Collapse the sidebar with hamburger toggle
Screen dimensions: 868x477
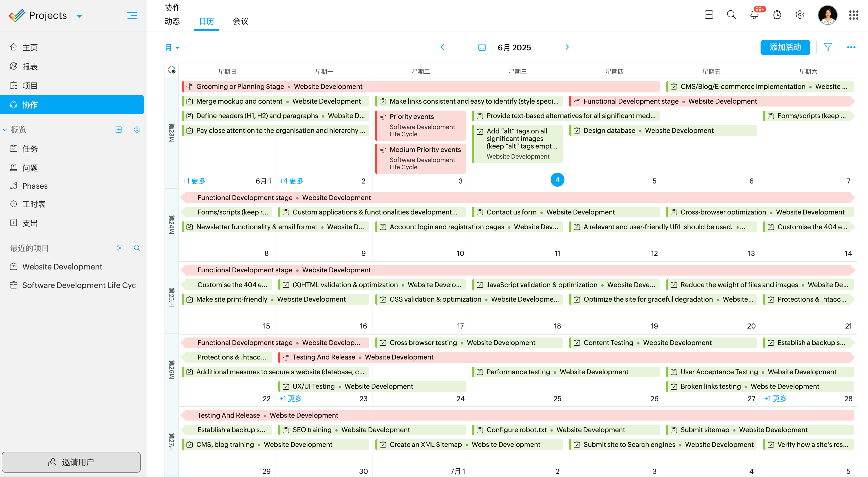[x=132, y=16]
